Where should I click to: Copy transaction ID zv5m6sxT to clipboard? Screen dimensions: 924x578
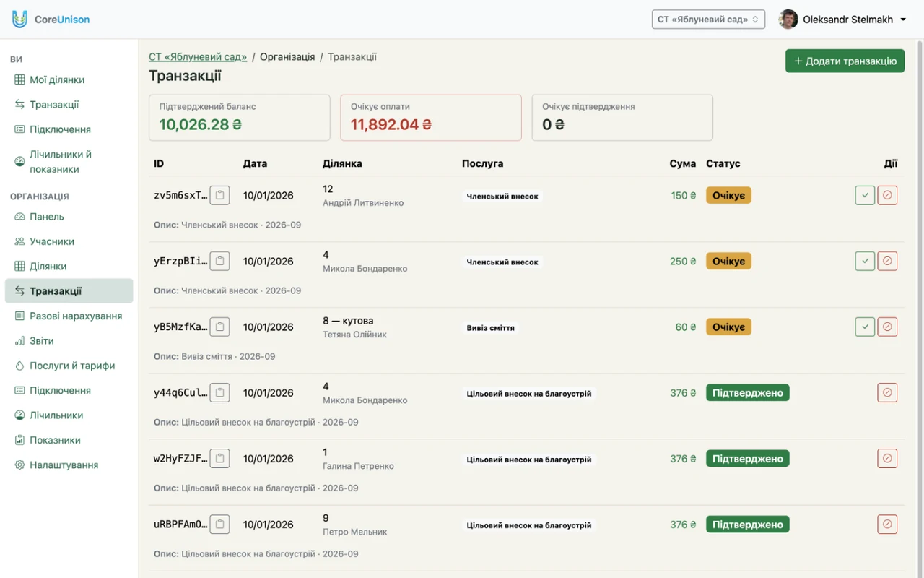(x=219, y=195)
